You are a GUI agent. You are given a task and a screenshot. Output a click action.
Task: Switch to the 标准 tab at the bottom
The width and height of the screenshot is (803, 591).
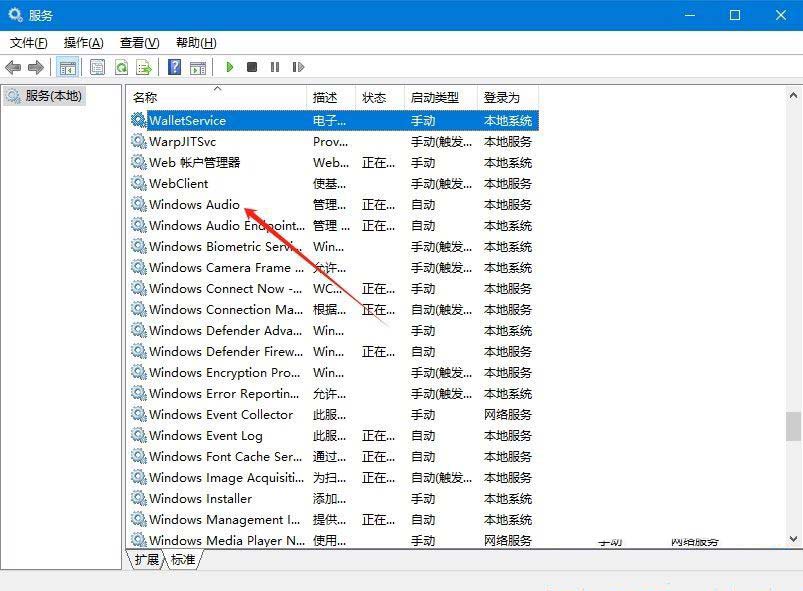pyautogui.click(x=183, y=560)
